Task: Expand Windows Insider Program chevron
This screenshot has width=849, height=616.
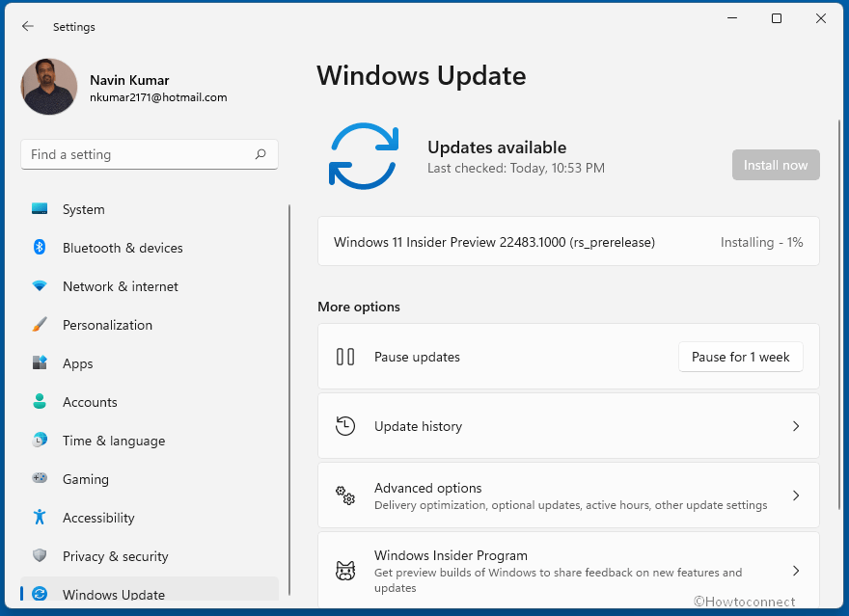Action: pos(796,571)
